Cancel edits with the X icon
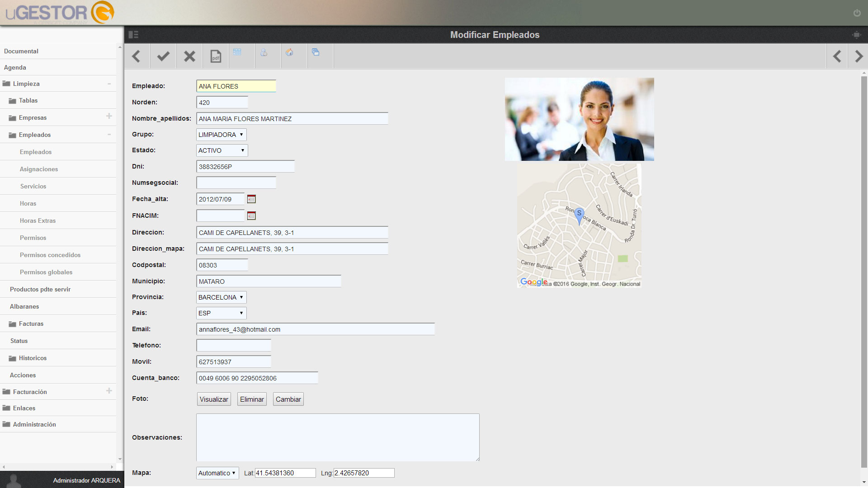The width and height of the screenshot is (868, 488). pos(189,56)
